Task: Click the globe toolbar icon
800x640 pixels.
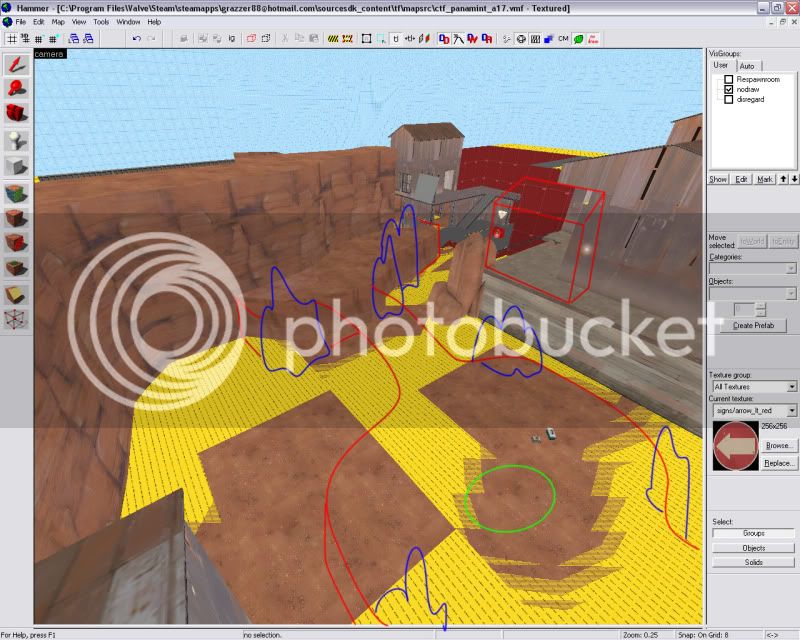Action: (x=521, y=39)
